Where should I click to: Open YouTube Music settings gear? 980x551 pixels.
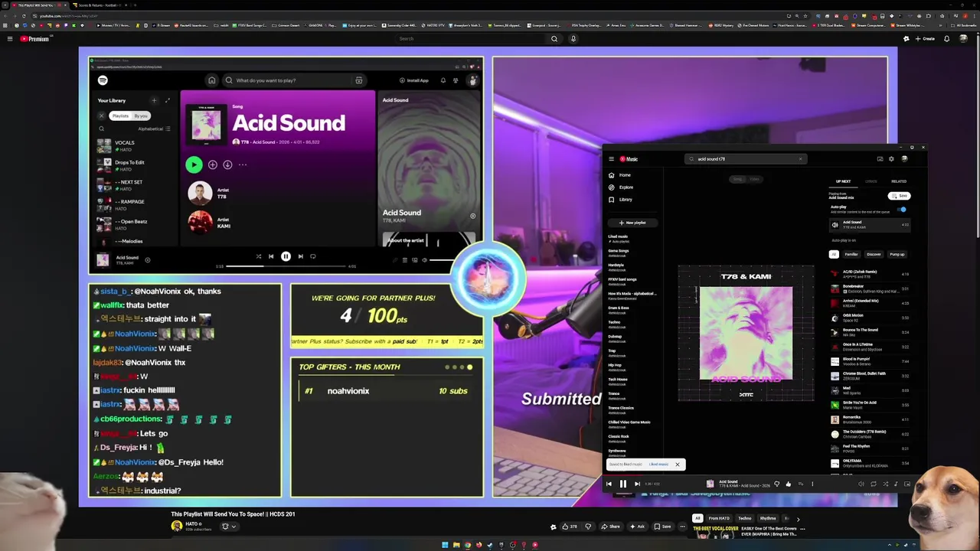[x=891, y=159]
